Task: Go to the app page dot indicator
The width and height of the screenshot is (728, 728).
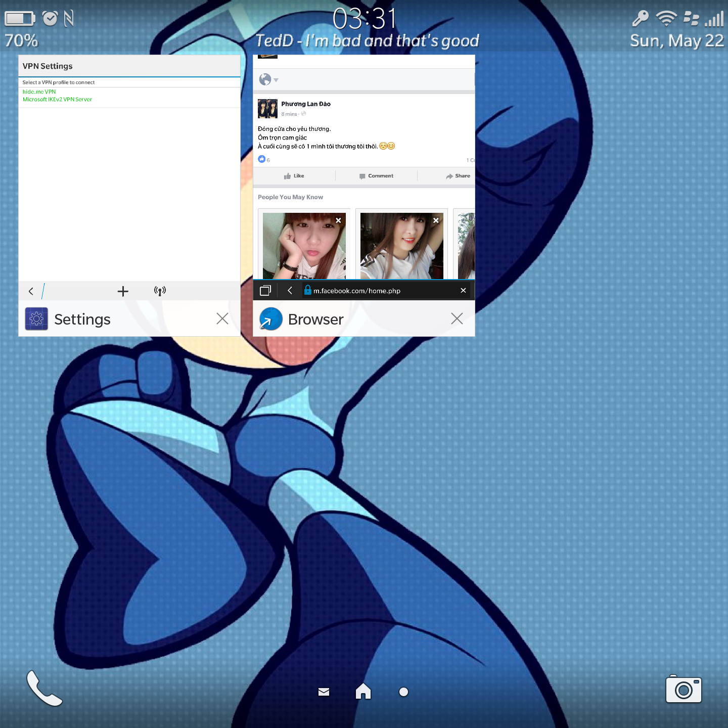Action: 403,692
